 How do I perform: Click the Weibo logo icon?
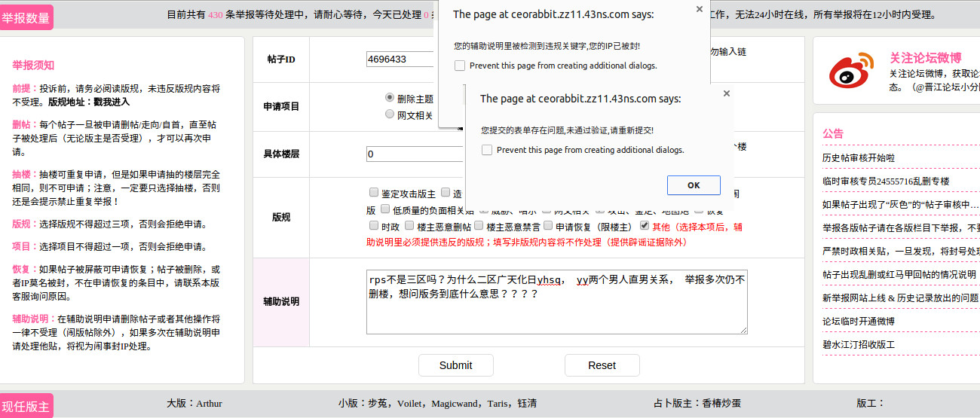(851, 71)
